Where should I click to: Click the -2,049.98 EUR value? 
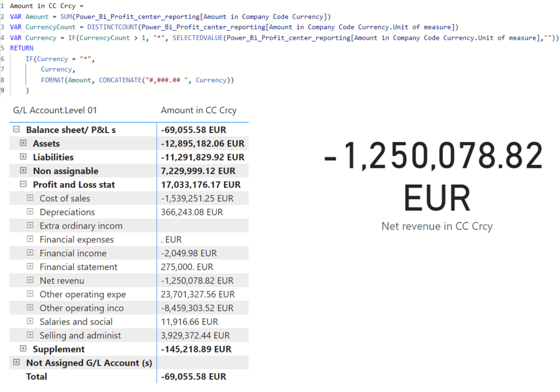click(189, 253)
